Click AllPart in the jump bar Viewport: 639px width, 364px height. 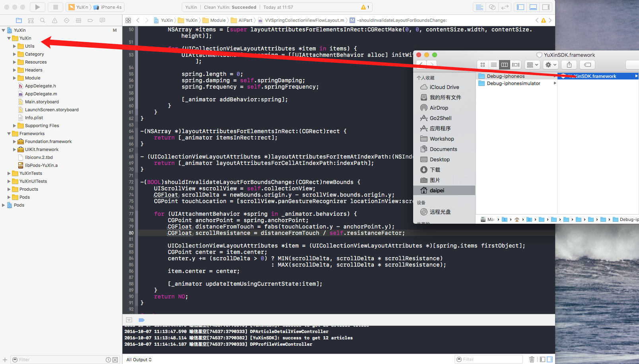(242, 20)
